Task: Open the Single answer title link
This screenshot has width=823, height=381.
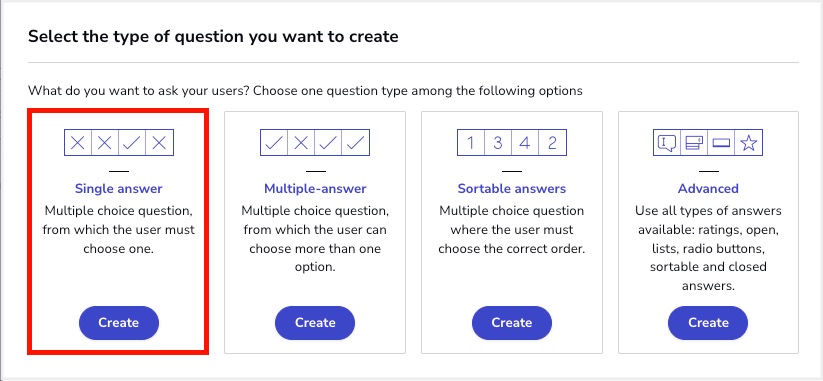Action: click(x=119, y=188)
